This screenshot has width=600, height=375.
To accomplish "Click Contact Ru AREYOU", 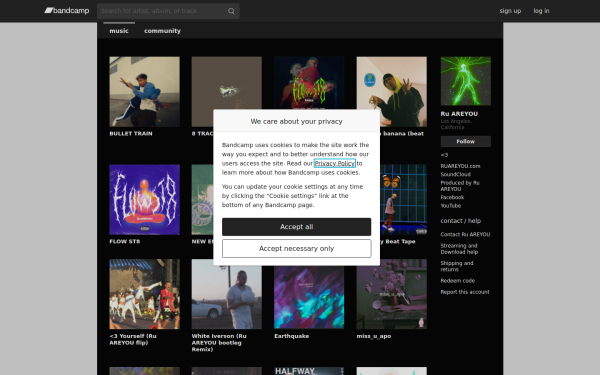I will [465, 234].
